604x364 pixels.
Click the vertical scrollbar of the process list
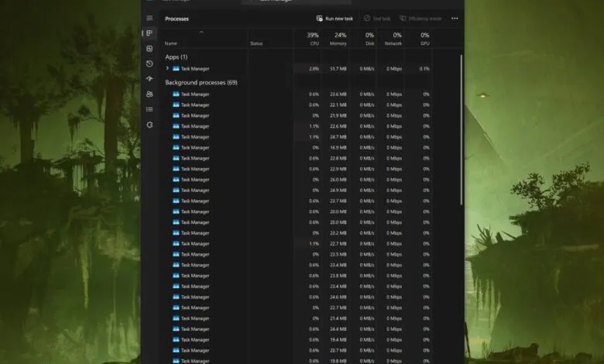461,130
